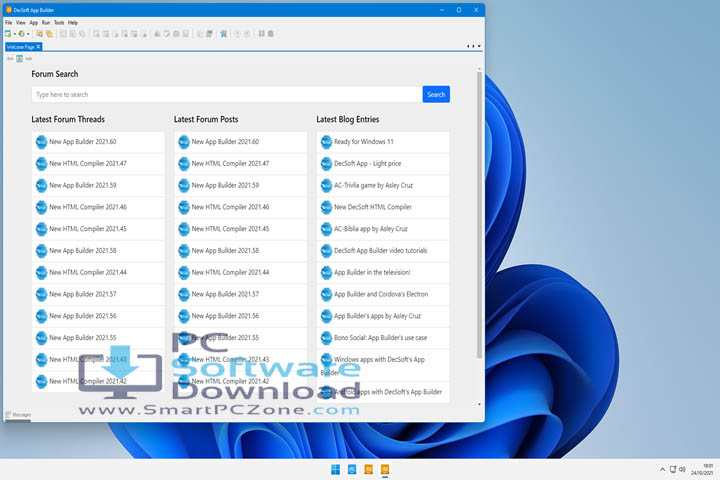
Task: Open the Tools menu
Action: [x=59, y=23]
